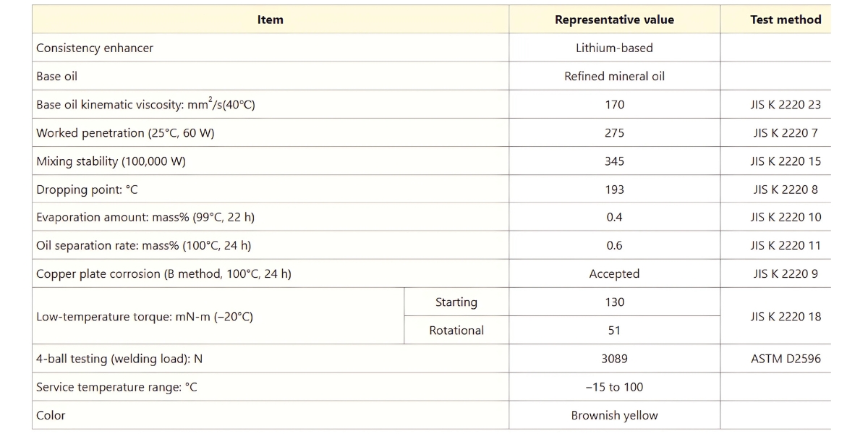The image size is (868, 434).
Task: Click the "Mixing stability (100,000 W)" label
Action: click(111, 161)
